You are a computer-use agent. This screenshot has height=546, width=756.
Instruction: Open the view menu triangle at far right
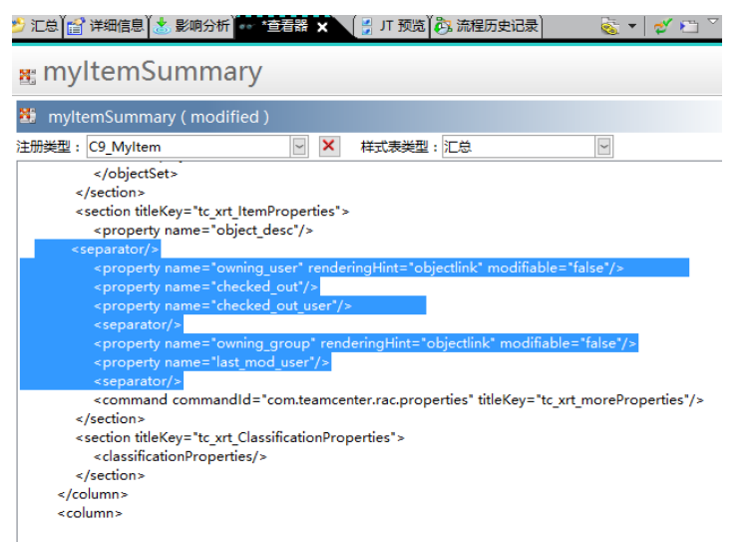click(713, 21)
